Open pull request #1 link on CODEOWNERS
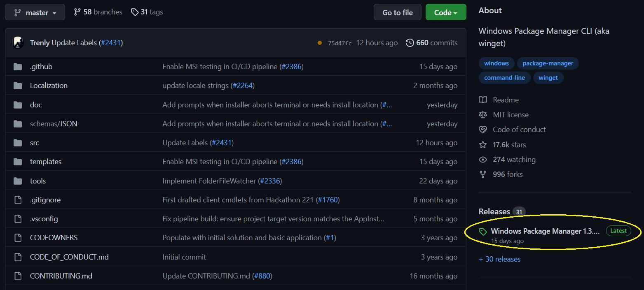The height and width of the screenshot is (290, 644). pos(330,238)
